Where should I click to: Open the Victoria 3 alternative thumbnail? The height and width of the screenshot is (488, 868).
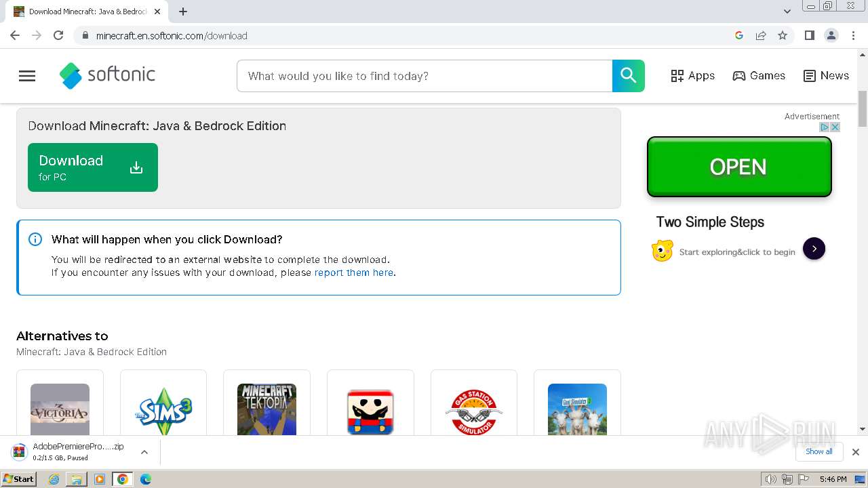click(60, 409)
